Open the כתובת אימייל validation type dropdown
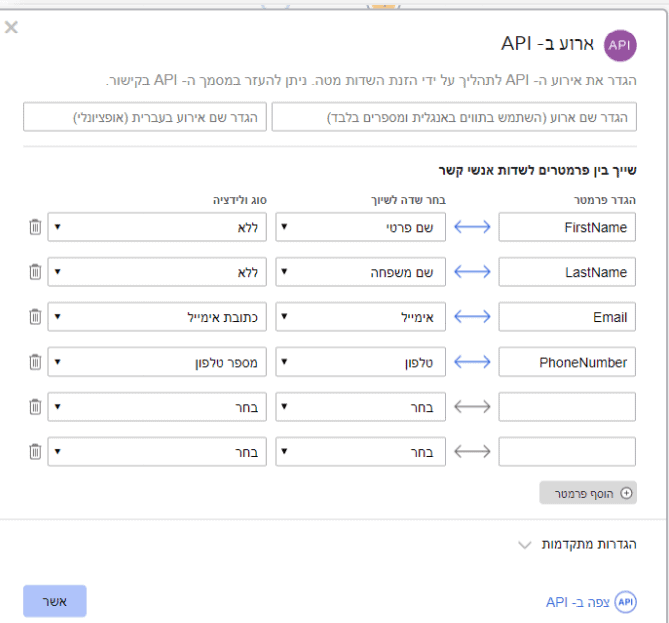669x623 pixels. [157, 317]
